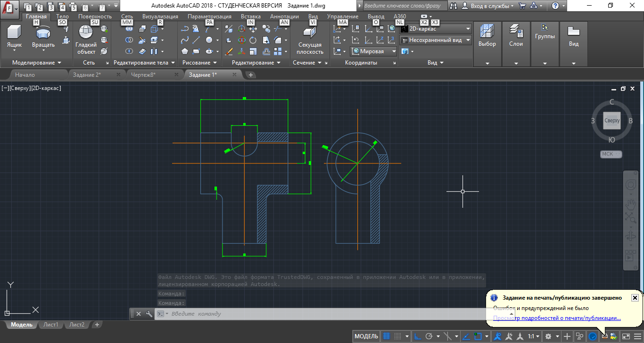The image size is (644, 343).
Task: Select the Box (Ящик) modeling tool
Action: tap(14, 37)
